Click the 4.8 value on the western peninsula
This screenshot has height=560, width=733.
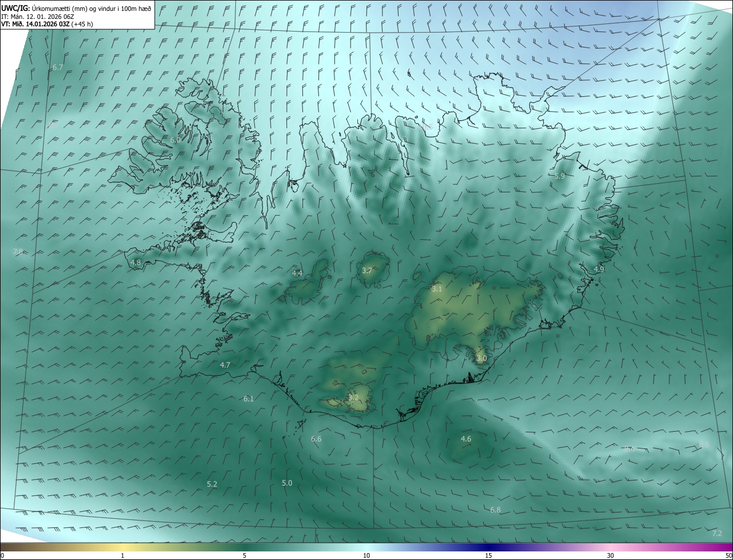tap(136, 262)
